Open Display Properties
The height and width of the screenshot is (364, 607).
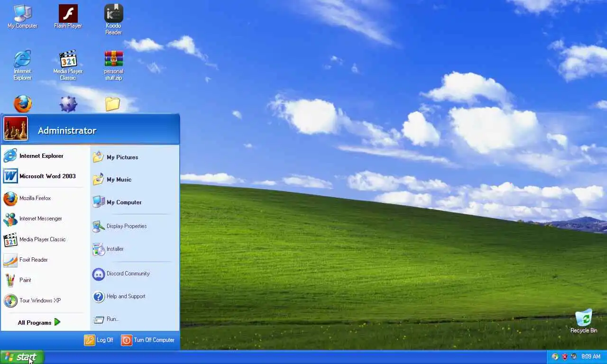click(x=134, y=226)
